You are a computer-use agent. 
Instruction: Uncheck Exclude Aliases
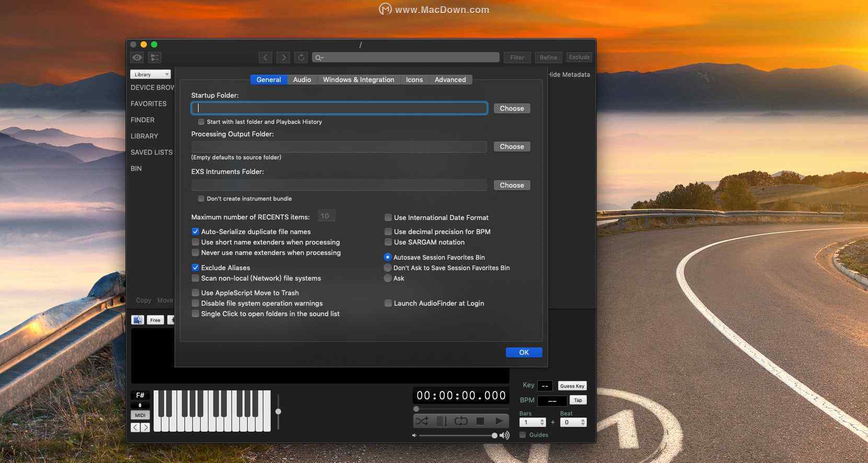[195, 268]
